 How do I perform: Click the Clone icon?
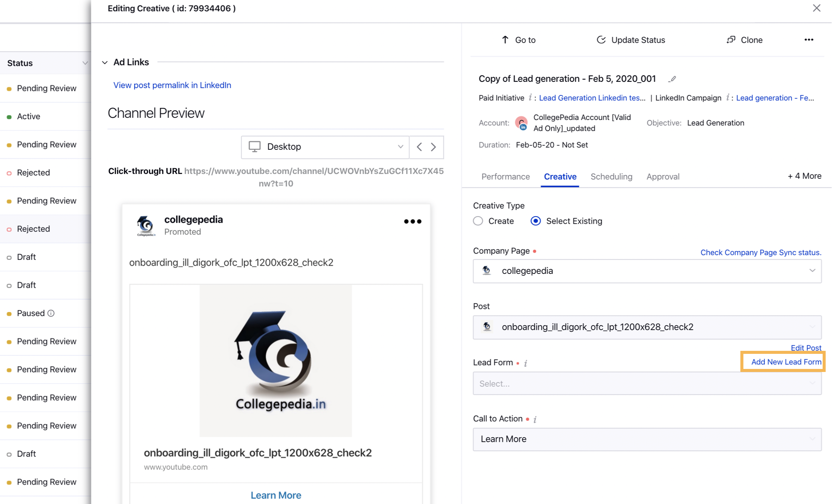[731, 40]
